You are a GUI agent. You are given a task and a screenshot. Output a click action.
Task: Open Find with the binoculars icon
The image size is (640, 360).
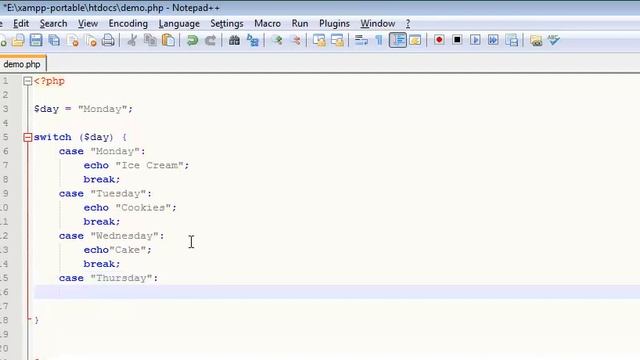tap(234, 40)
